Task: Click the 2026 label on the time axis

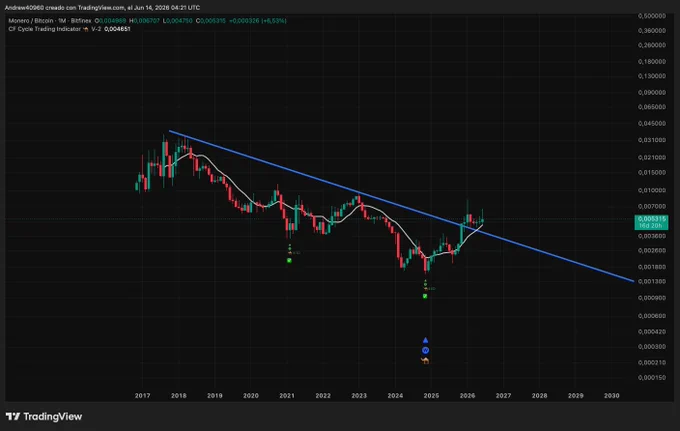Action: click(468, 395)
